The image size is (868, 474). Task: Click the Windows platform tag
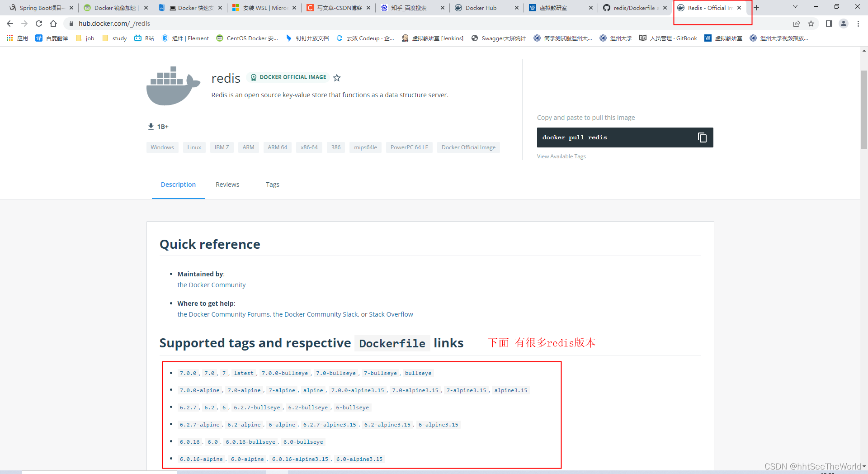pyautogui.click(x=162, y=147)
